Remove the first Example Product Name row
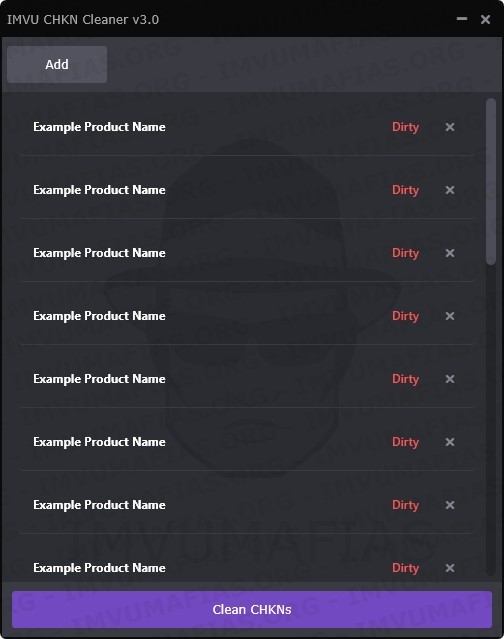 click(449, 127)
